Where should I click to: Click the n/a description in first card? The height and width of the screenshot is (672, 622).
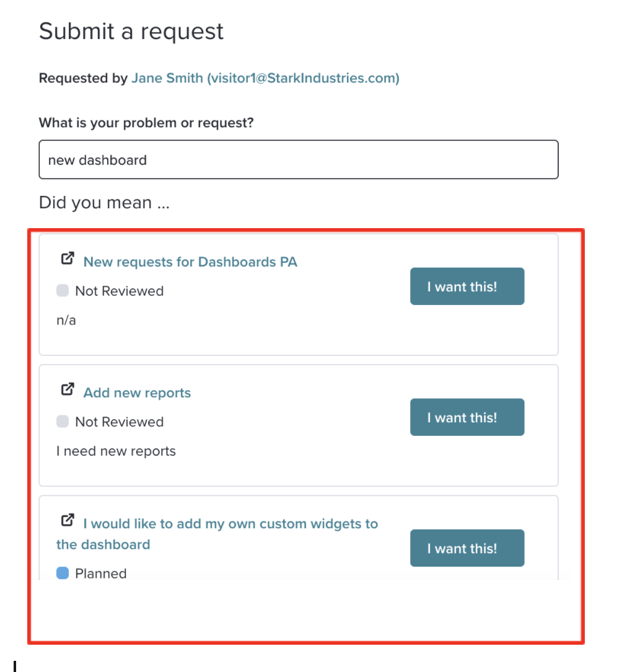pyautogui.click(x=66, y=320)
